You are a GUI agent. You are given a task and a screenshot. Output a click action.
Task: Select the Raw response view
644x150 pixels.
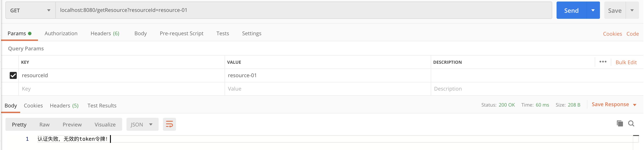[x=44, y=124]
